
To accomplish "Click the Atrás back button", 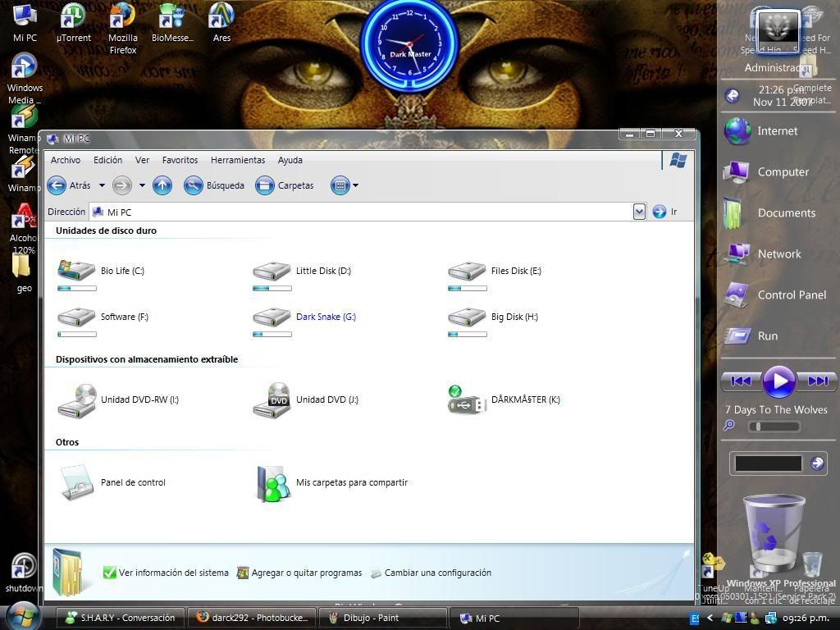I will tap(69, 186).
